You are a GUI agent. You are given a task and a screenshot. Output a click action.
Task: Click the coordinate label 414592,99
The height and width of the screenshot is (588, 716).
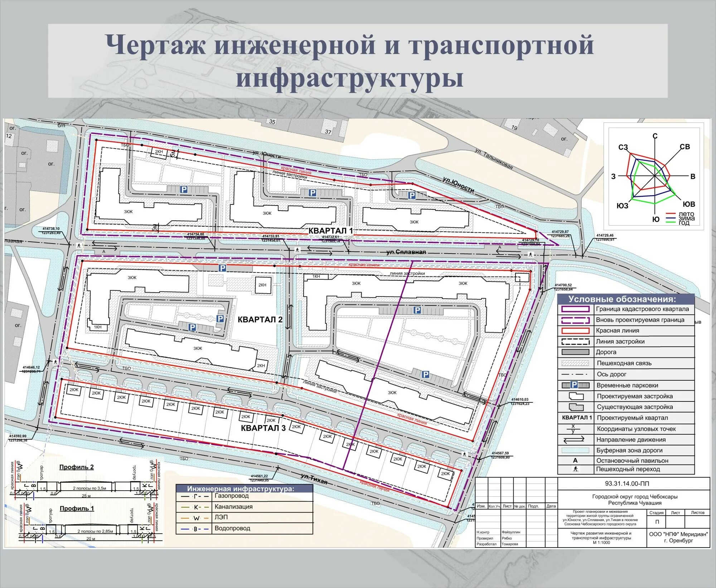[x=18, y=436]
